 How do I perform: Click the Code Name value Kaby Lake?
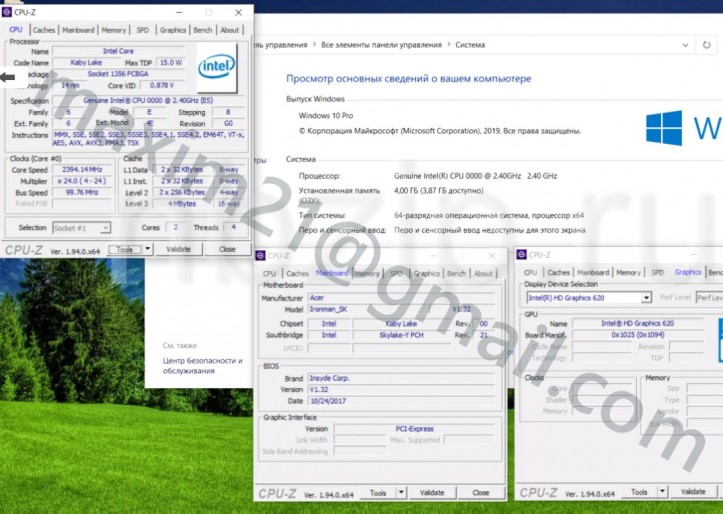tap(86, 62)
